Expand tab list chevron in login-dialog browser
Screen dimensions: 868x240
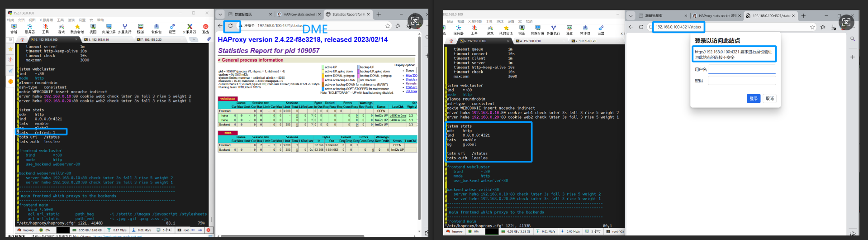(x=631, y=15)
